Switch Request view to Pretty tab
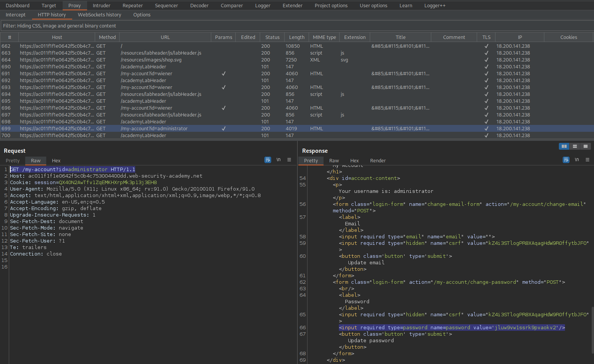The width and height of the screenshot is (594, 364). (13, 160)
